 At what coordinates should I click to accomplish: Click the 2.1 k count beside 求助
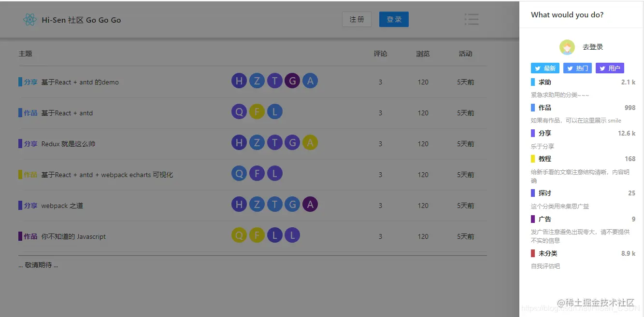[628, 82]
